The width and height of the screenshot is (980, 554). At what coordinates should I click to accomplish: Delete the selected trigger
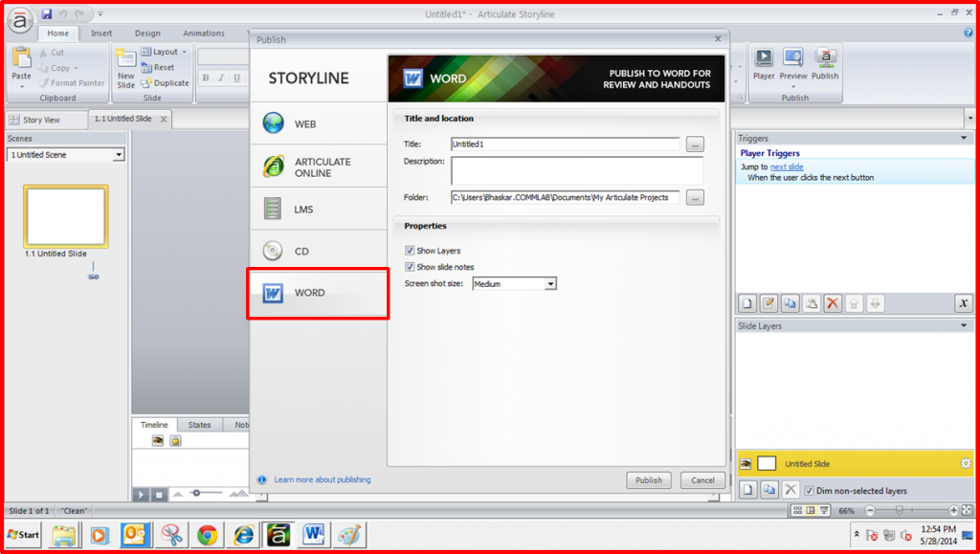point(833,303)
